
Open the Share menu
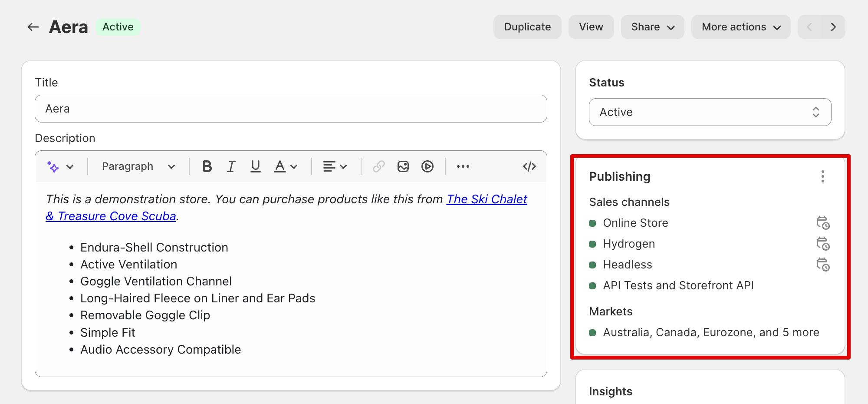click(x=652, y=27)
